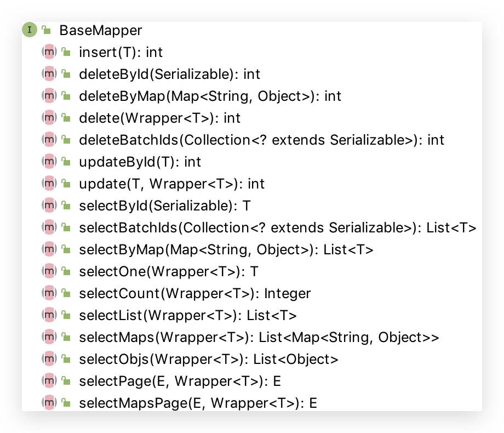Click the method icon next to insert(T)
This screenshot has height=433, width=504.
pos(49,52)
